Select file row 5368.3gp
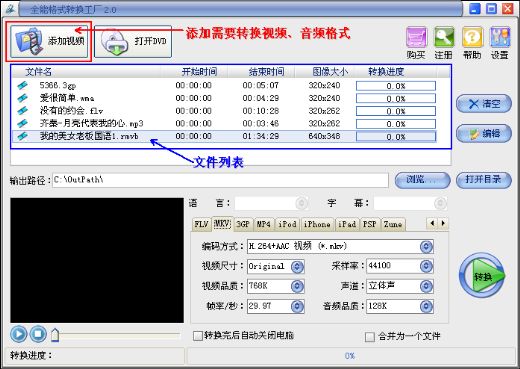This screenshot has width=520, height=369. [224, 86]
